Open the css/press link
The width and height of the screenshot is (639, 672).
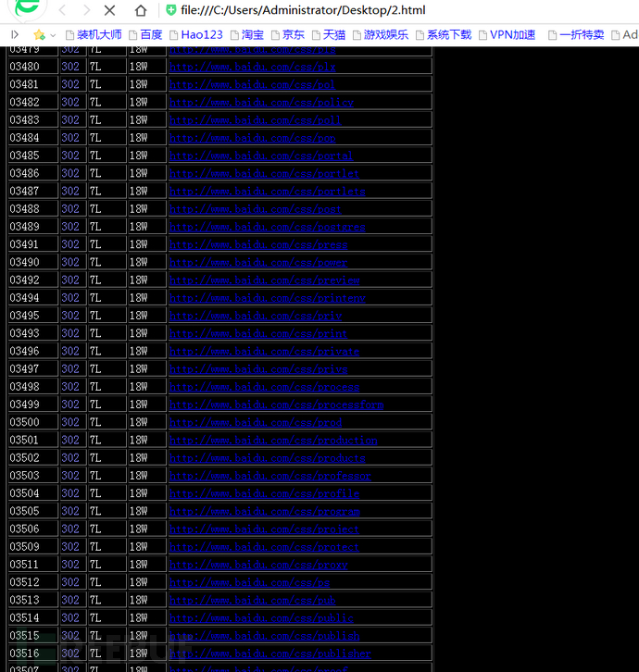point(258,244)
